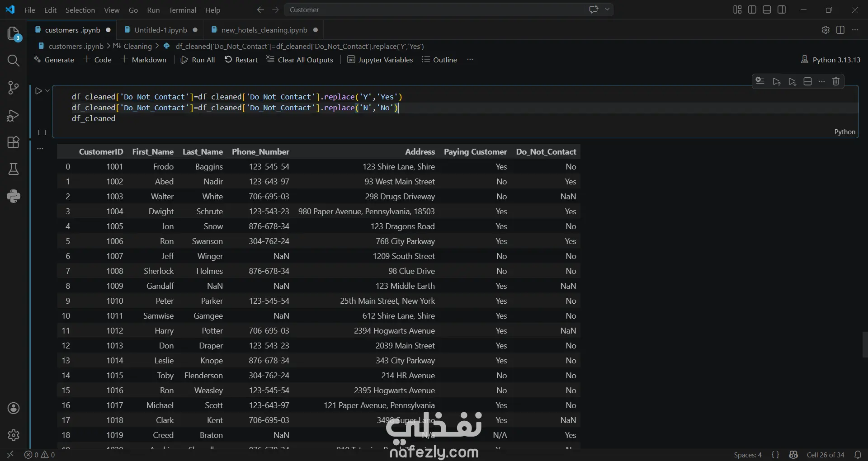Image resolution: width=868 pixels, height=461 pixels.
Task: Delete the cell with trash icon
Action: tap(836, 81)
